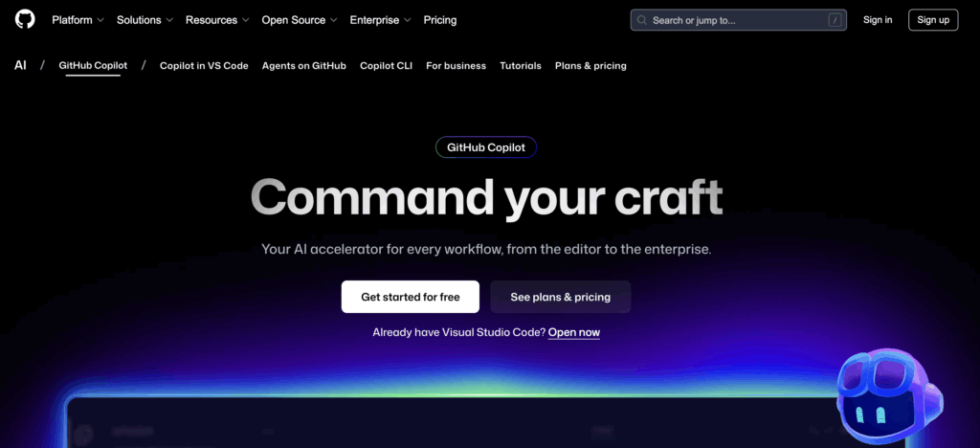Select the GitHub Copilot tab
This screenshot has width=980, height=448.
point(93,66)
